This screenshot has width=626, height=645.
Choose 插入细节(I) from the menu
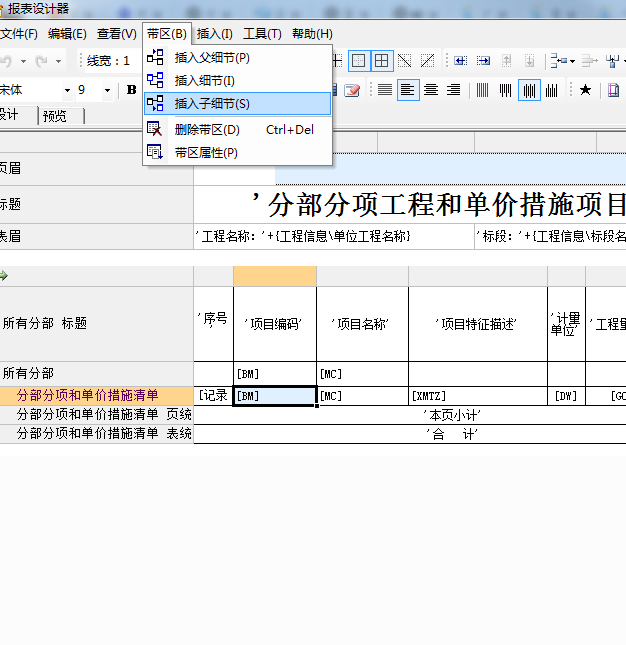tap(238, 81)
